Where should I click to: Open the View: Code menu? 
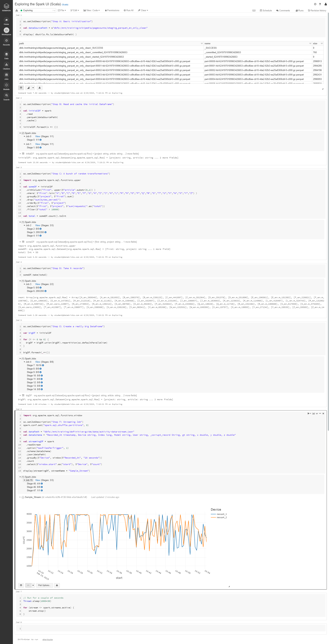click(x=92, y=10)
